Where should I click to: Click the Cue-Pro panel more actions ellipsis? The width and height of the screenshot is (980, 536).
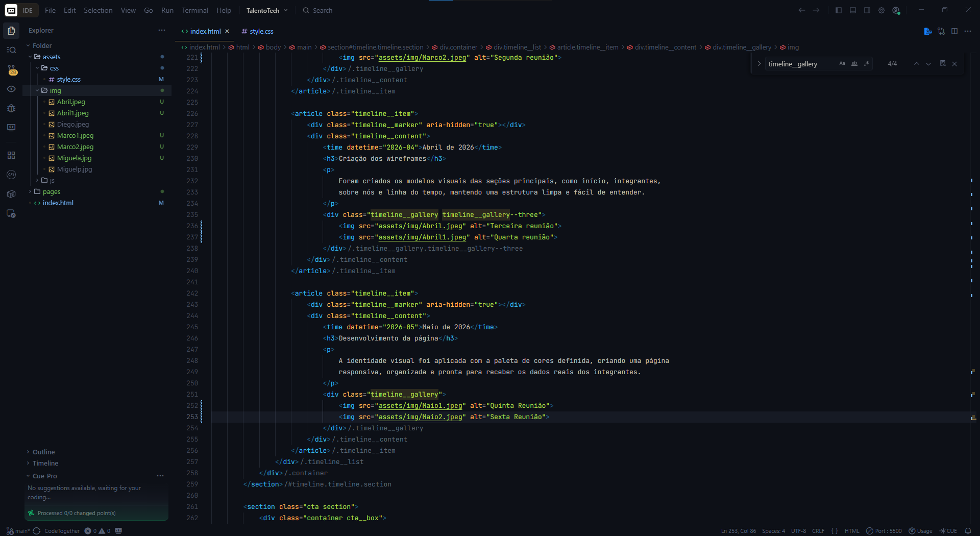[160, 476]
